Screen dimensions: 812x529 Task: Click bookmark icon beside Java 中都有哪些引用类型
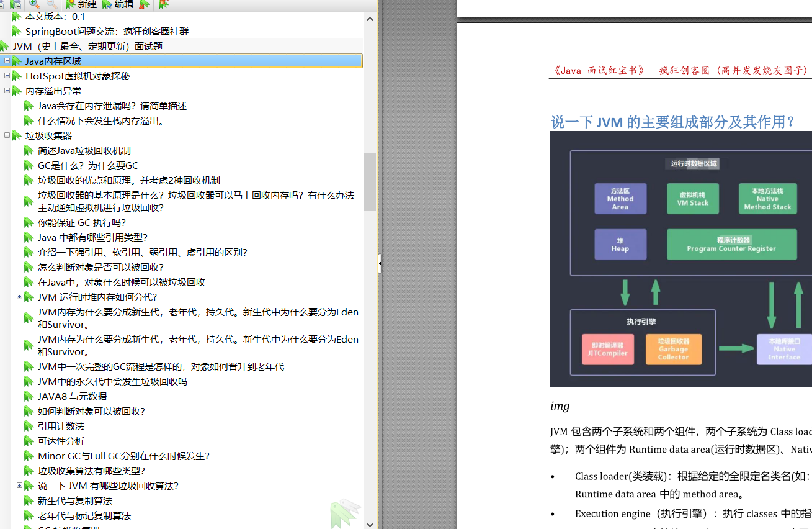point(29,237)
